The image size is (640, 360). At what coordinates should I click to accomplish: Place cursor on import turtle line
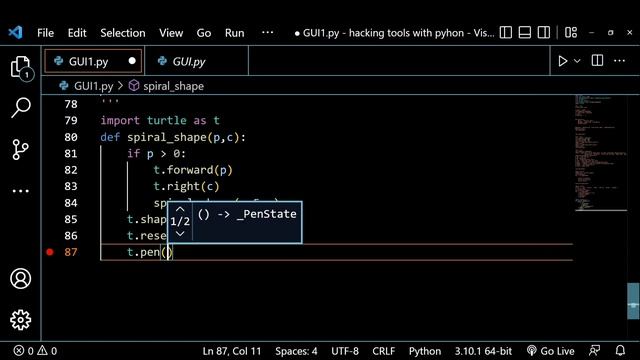click(x=160, y=120)
